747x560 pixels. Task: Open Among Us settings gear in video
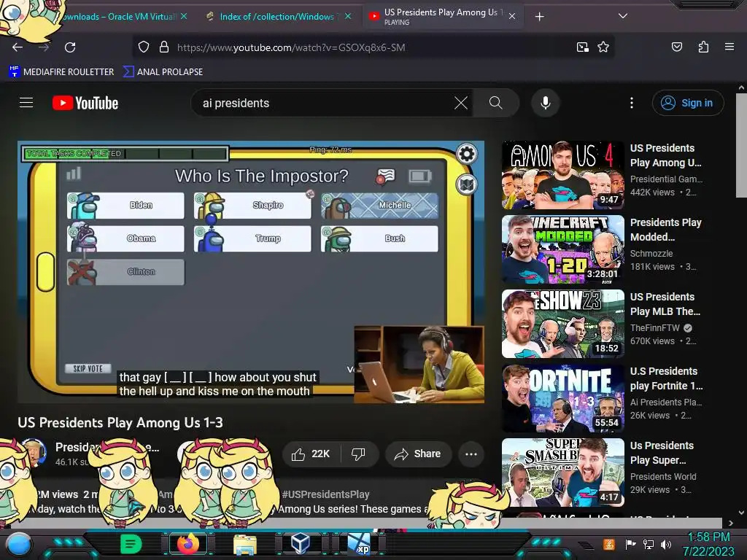(466, 154)
